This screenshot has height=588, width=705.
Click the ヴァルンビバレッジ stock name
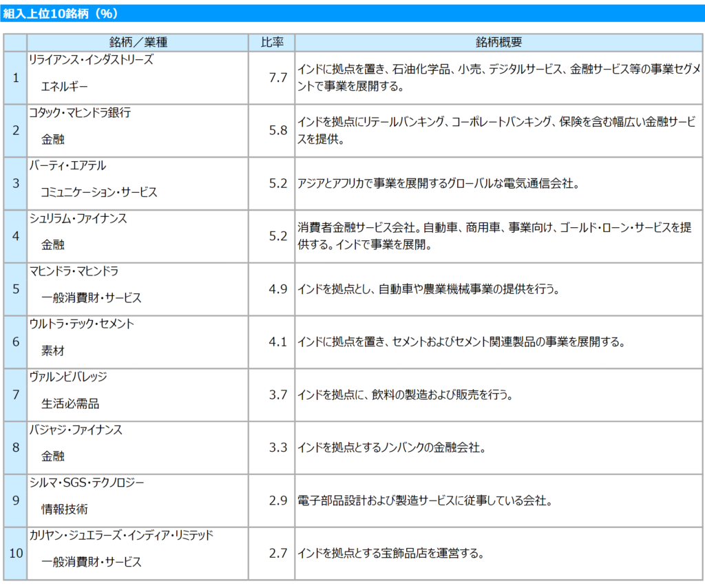[67, 377]
